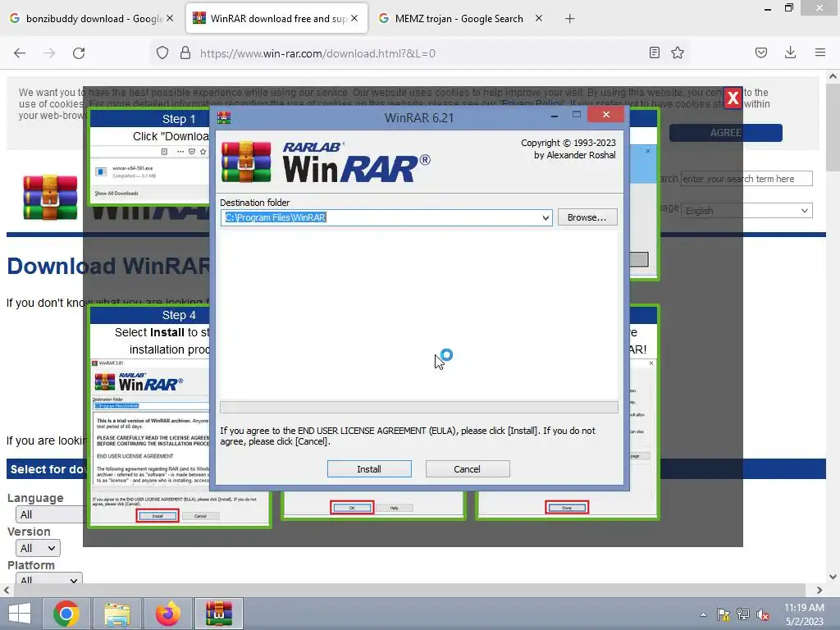The height and width of the screenshot is (630, 840).
Task: Click WinRAR installer taskbar icon
Action: (219, 614)
